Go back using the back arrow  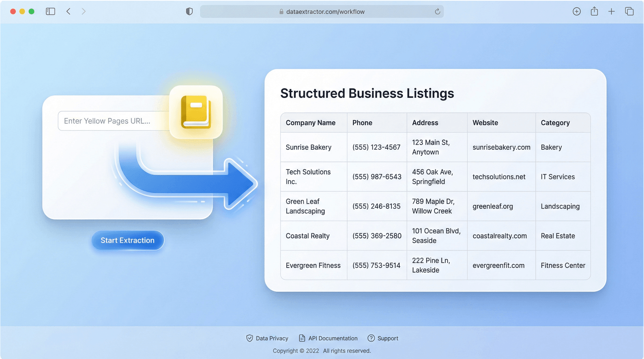(68, 11)
